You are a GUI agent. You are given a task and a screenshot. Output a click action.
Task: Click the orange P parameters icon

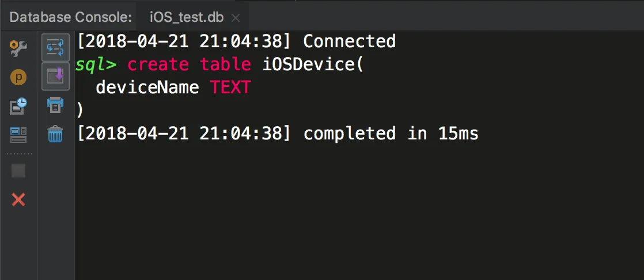click(x=18, y=77)
